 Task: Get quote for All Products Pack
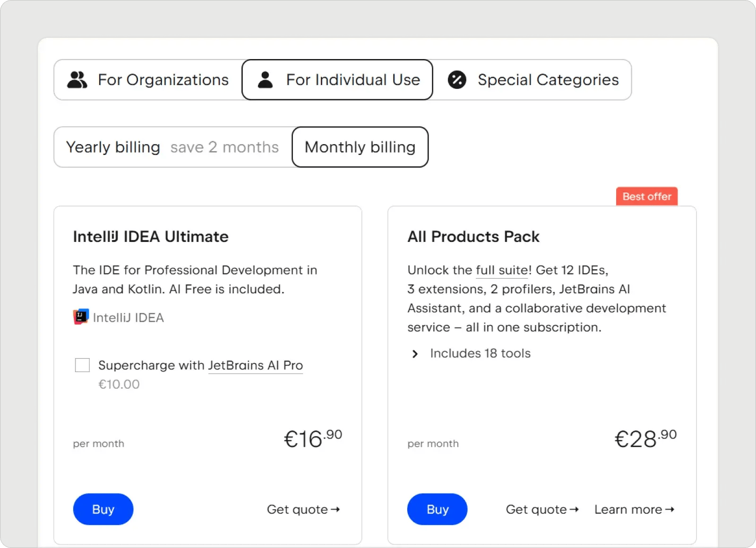coord(542,509)
